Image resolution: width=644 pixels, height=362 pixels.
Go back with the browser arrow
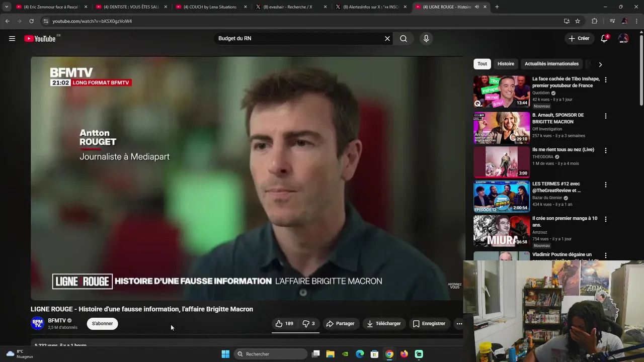[7, 21]
